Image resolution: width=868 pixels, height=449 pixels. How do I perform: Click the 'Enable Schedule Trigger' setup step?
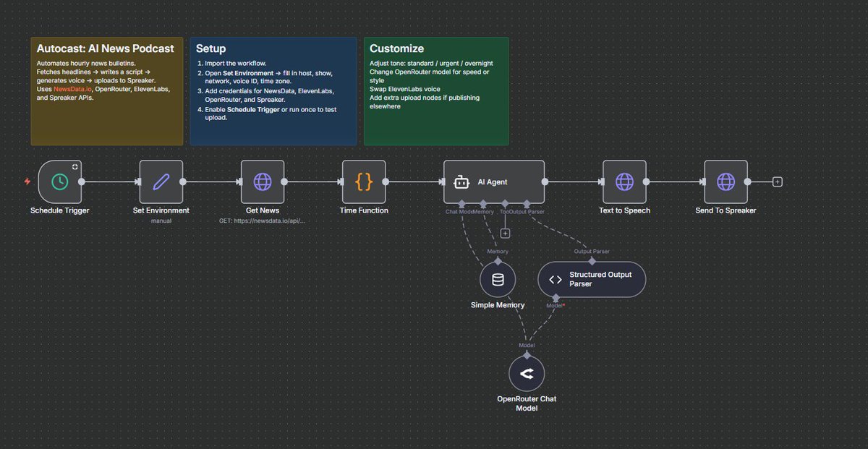(x=271, y=114)
